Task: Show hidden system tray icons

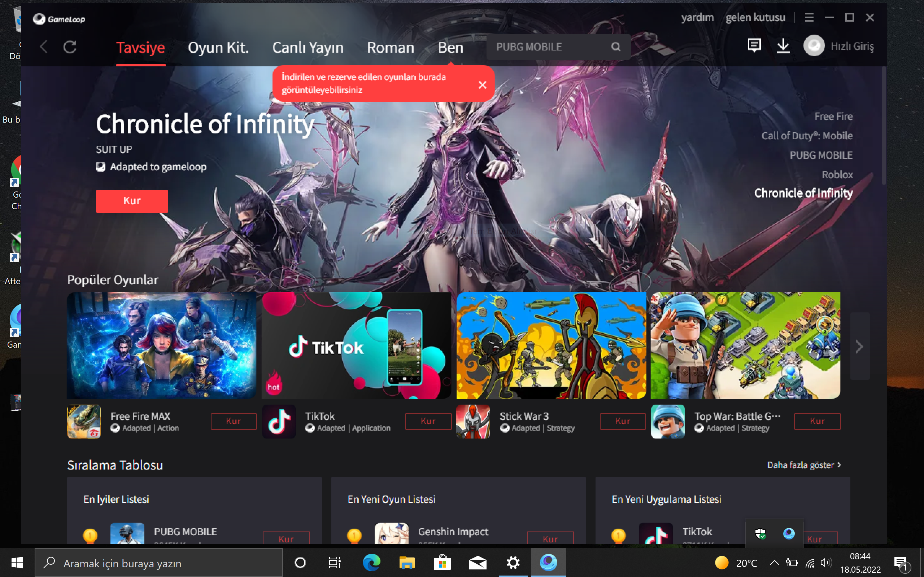Action: [x=774, y=563]
